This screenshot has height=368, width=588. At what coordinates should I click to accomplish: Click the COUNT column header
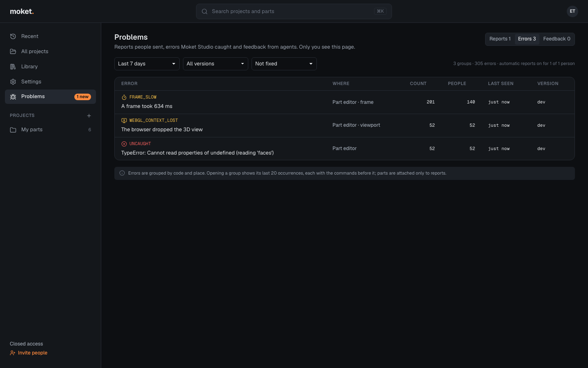[418, 83]
